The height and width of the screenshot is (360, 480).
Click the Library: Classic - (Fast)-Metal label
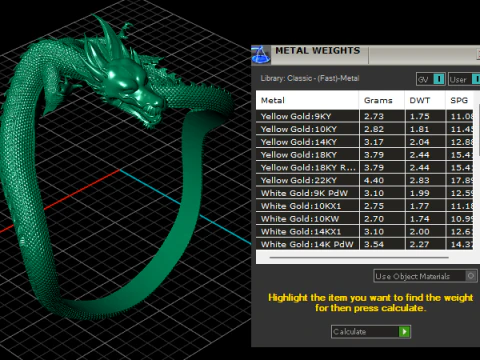tap(310, 78)
